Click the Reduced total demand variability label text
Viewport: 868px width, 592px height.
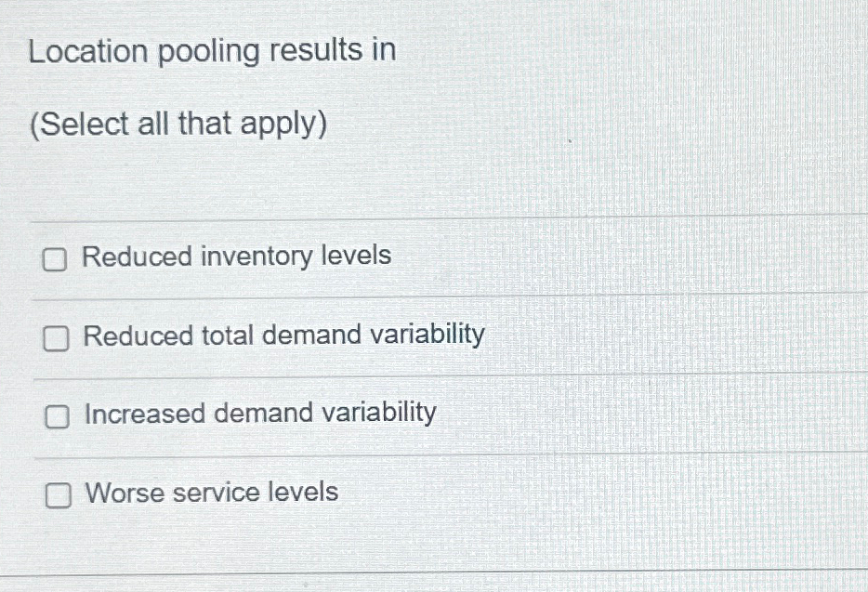click(283, 335)
